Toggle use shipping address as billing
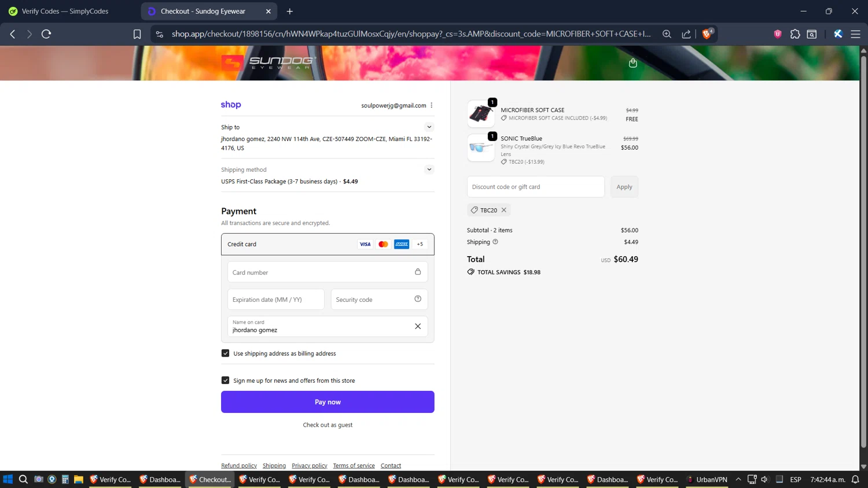The image size is (868, 488). pos(225,353)
